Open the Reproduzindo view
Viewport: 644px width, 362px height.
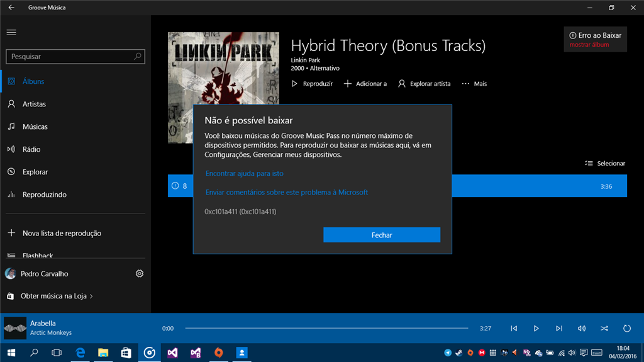point(75,195)
